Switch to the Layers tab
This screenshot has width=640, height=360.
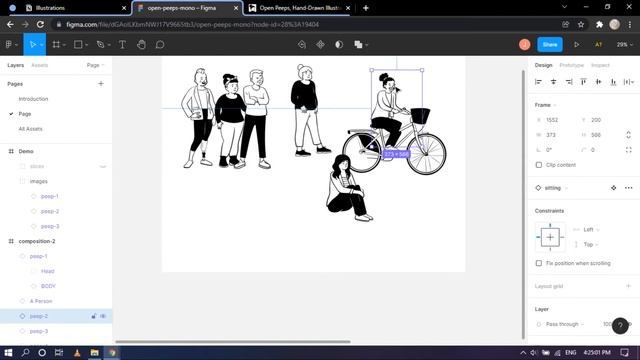pyautogui.click(x=16, y=65)
